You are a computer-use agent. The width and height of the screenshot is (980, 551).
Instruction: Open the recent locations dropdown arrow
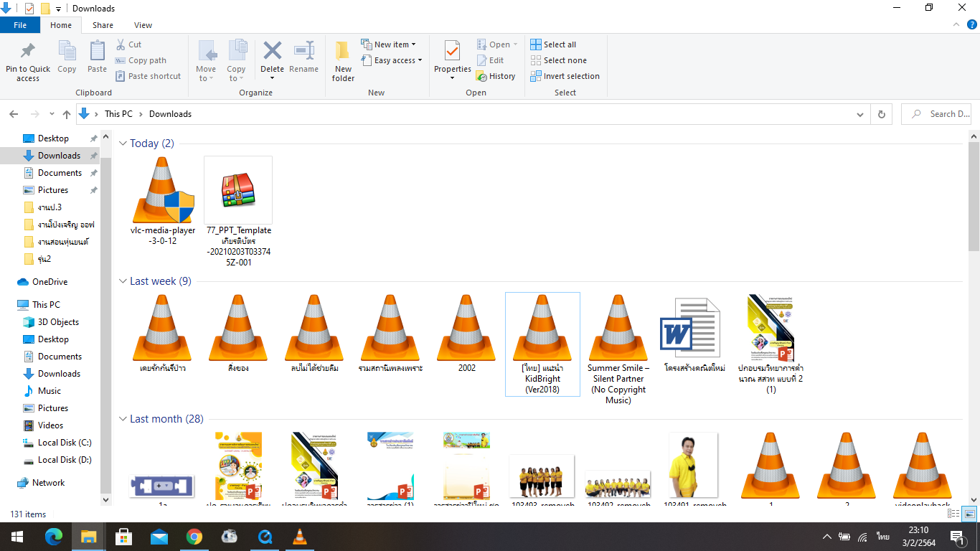[52, 114]
